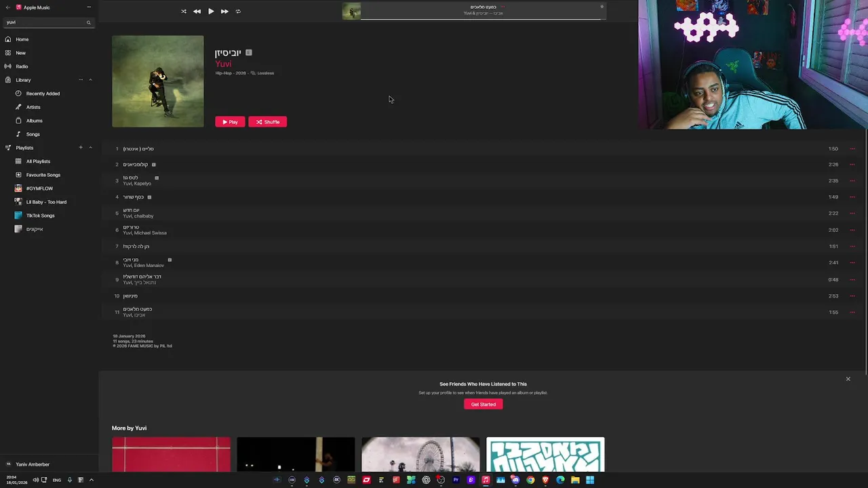Open more options for track 2 (2:26)
The width and height of the screenshot is (868, 488).
point(852,164)
